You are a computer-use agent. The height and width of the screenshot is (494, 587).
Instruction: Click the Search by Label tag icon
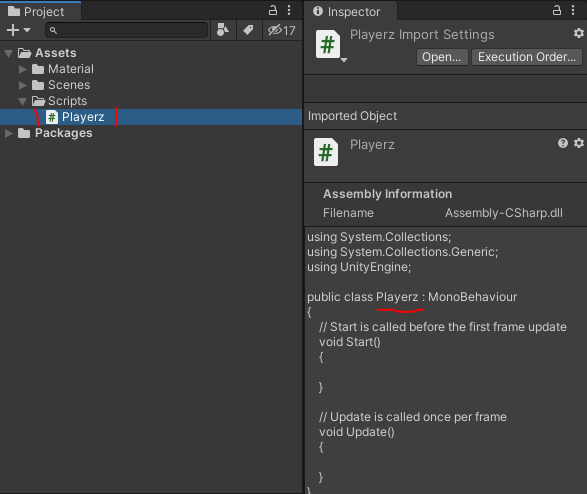click(248, 30)
